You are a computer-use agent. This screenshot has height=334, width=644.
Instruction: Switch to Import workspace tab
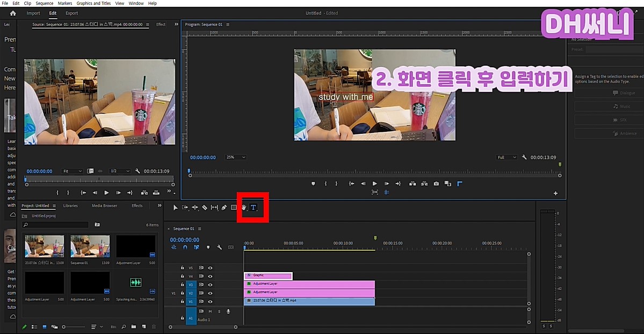click(33, 13)
